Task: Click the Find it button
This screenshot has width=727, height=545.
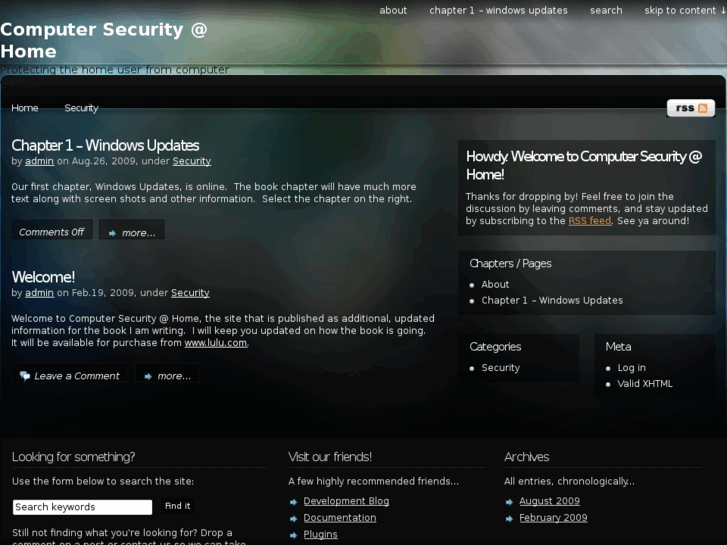Action: pyautogui.click(x=177, y=506)
